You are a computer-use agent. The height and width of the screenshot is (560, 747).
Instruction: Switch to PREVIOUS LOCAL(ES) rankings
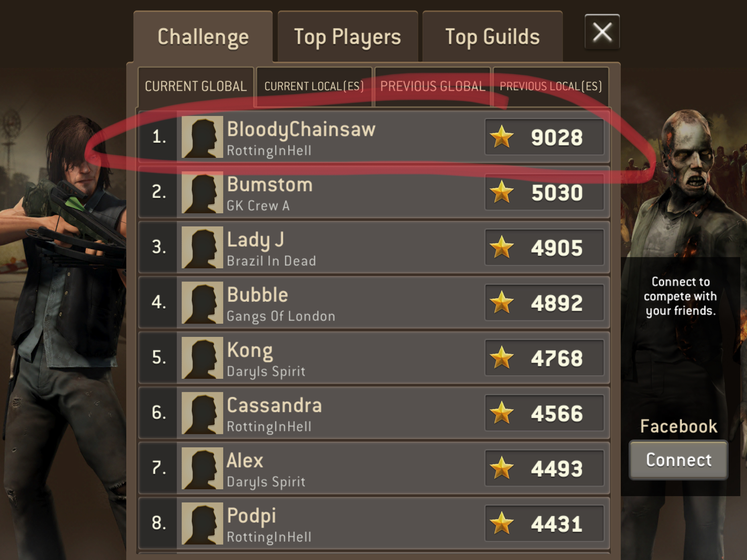[x=551, y=87]
